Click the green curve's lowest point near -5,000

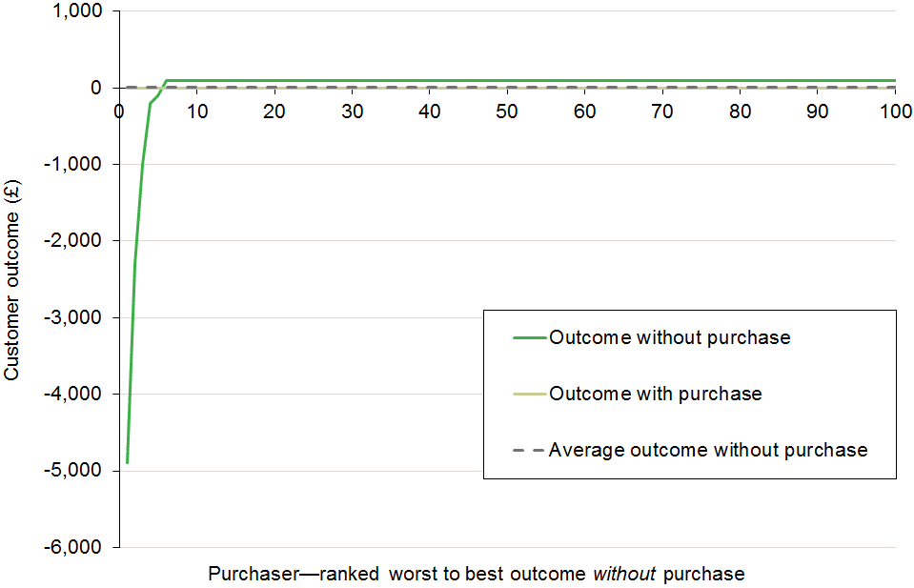[127, 462]
